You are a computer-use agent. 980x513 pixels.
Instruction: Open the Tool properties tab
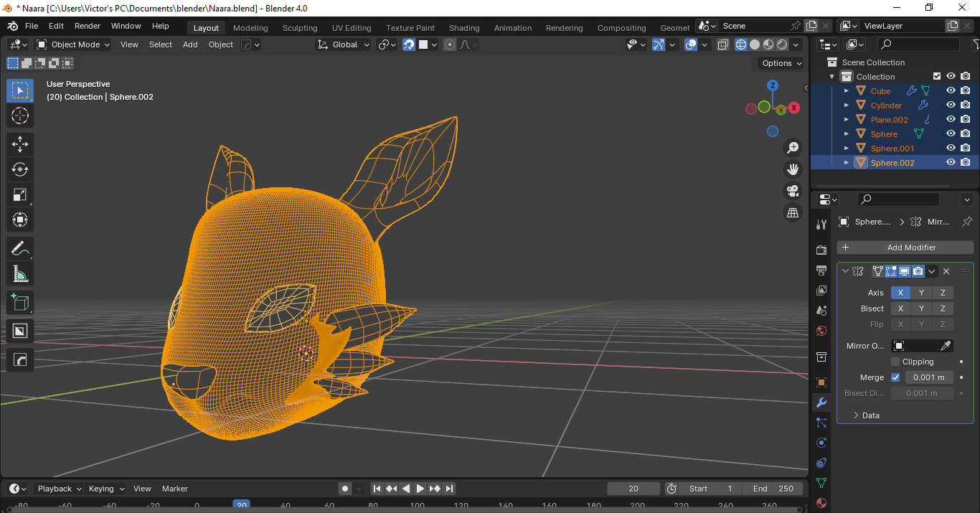pyautogui.click(x=821, y=225)
